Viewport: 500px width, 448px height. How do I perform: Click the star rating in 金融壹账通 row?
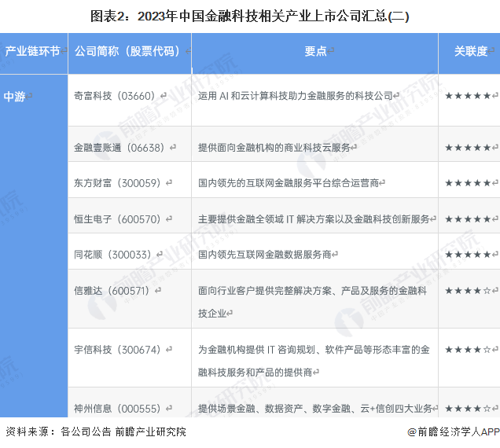click(x=469, y=147)
